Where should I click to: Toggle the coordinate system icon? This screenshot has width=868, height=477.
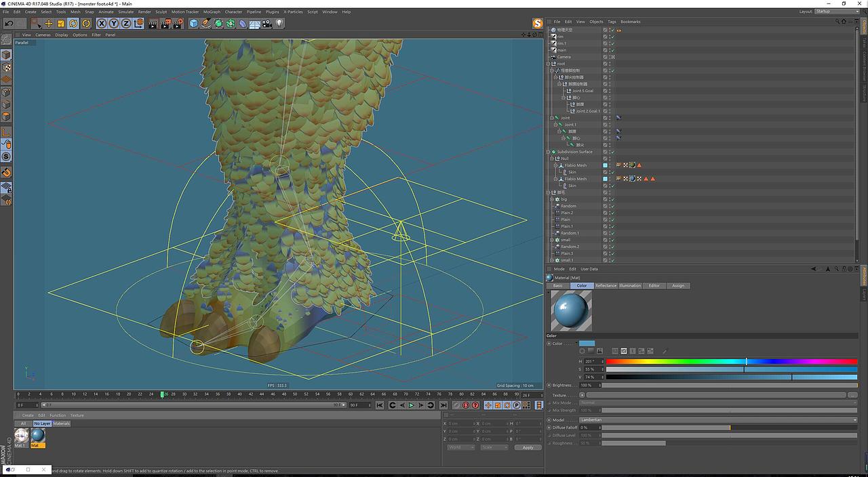[x=139, y=24]
